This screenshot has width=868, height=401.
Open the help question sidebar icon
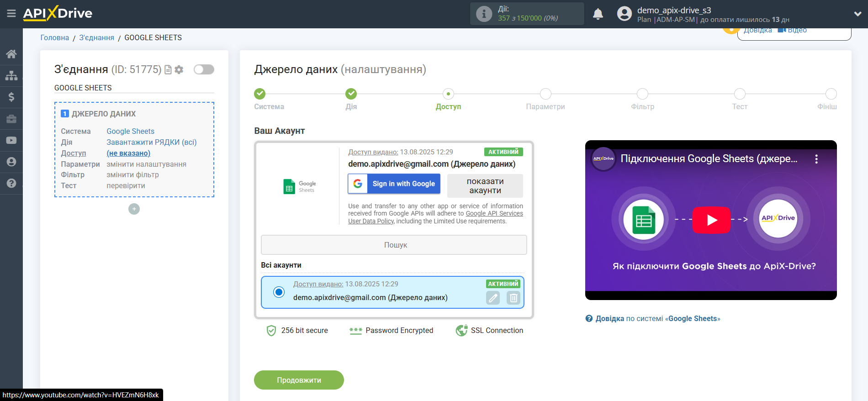click(11, 183)
